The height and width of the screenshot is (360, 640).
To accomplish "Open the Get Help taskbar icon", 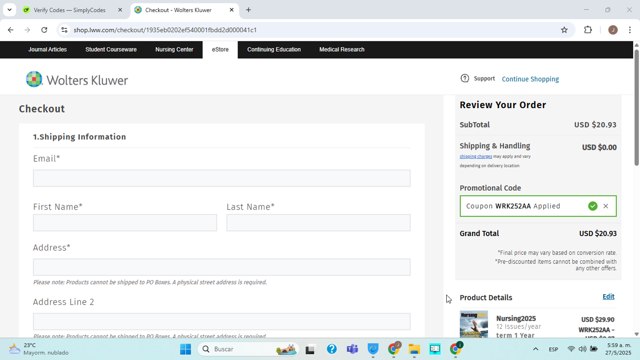I will (x=331, y=349).
